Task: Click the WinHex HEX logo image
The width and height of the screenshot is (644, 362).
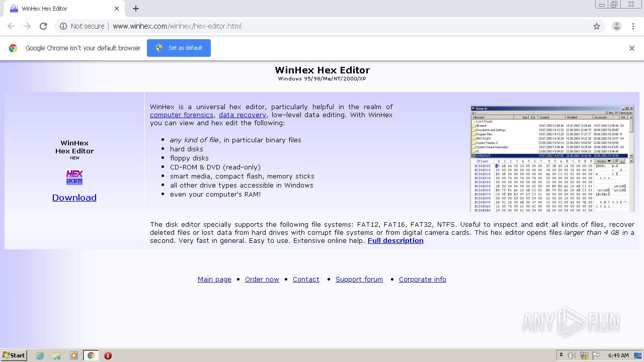Action: [x=74, y=177]
